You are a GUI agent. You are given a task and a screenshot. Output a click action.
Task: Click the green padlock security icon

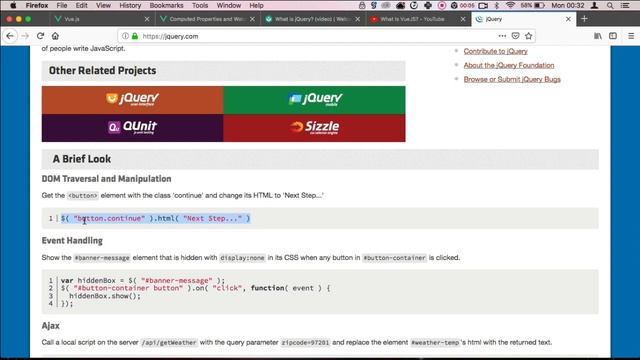click(135, 36)
